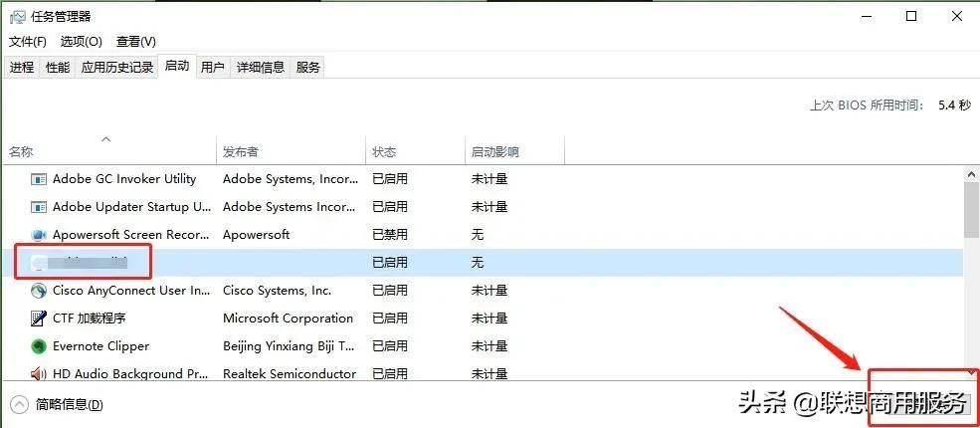
Task: Switch to the 服务 tab
Action: (x=308, y=68)
